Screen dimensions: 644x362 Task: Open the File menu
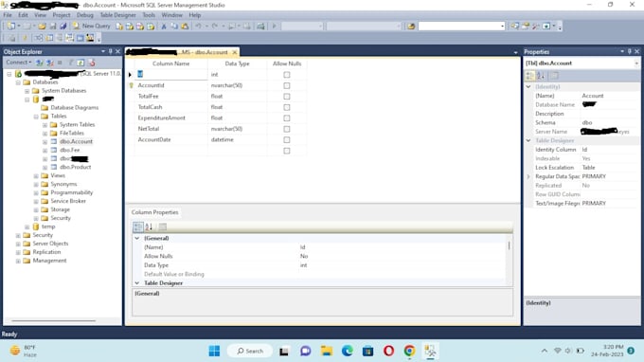8,15
